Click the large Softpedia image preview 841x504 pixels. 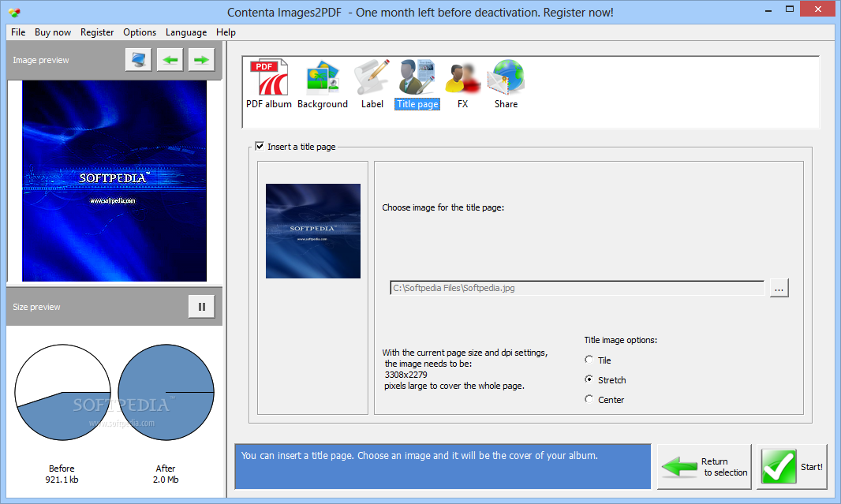pos(114,181)
